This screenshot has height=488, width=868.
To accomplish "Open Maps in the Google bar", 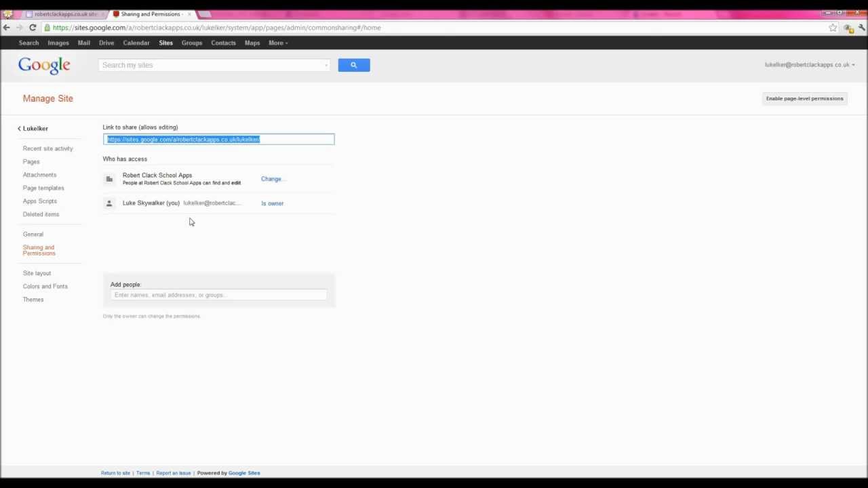I will pos(252,43).
